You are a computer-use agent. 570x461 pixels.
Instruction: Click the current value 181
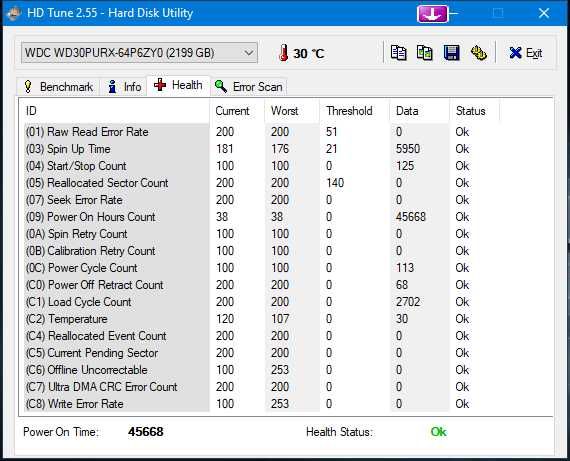[x=225, y=149]
